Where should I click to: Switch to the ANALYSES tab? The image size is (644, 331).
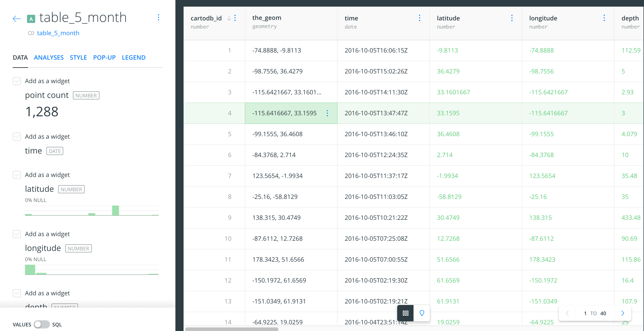click(x=49, y=58)
